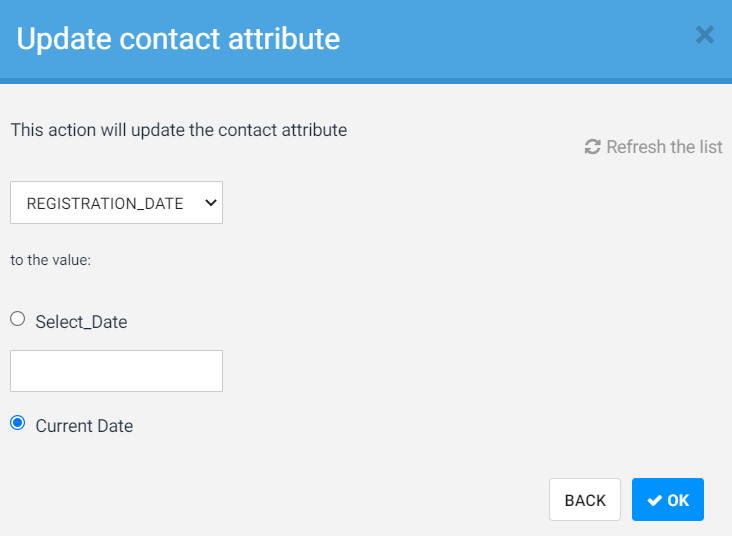This screenshot has width=732, height=536.
Task: Select the Select_Date radio button
Action: pos(17,319)
